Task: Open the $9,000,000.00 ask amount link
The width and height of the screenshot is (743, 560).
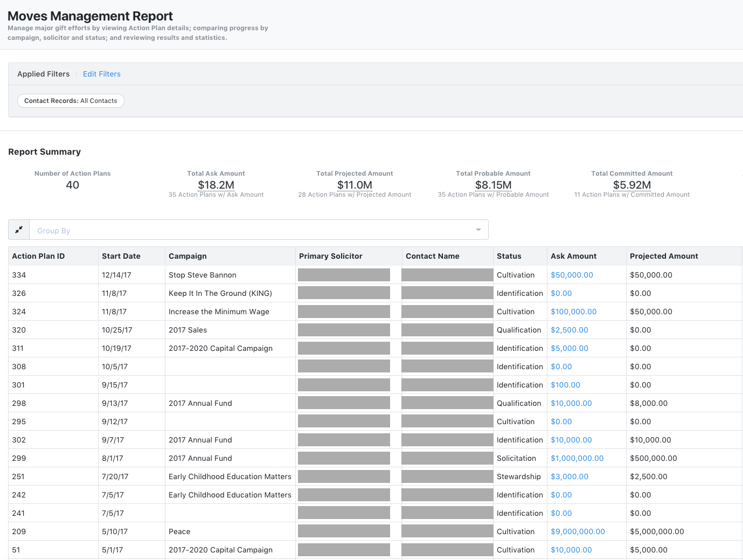Action: 578,531
